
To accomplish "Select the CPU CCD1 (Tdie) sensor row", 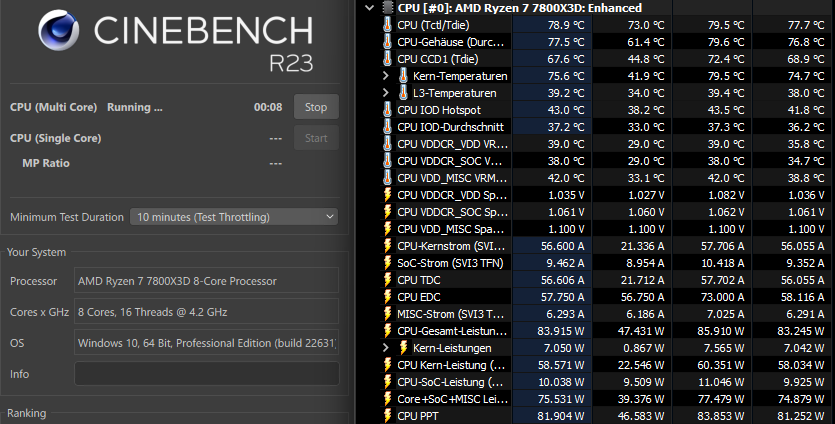I will click(x=607, y=59).
